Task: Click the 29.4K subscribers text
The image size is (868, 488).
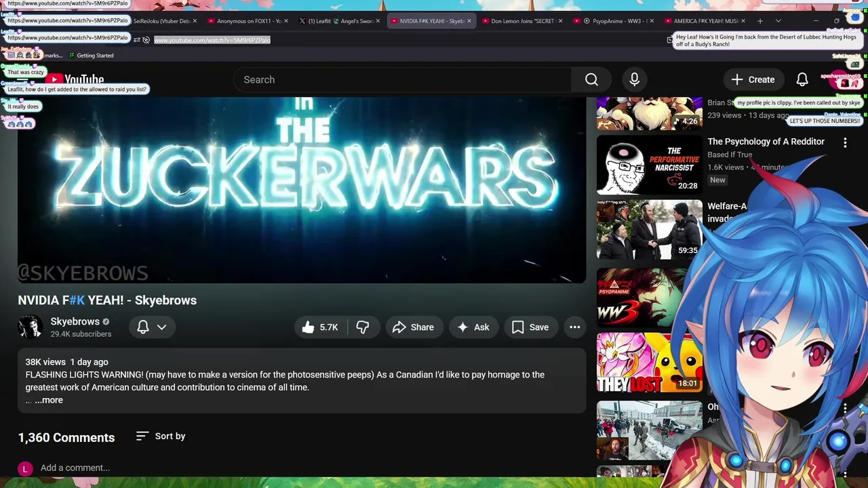Action: coord(81,334)
